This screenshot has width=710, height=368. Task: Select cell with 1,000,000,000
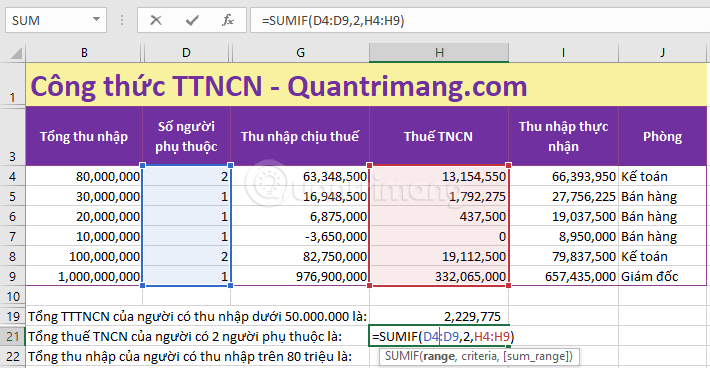click(84, 276)
